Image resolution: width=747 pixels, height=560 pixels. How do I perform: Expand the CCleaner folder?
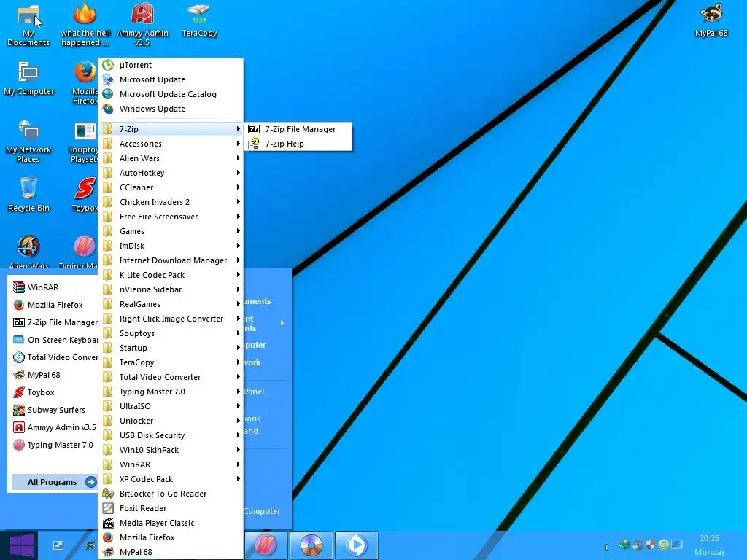coord(171,187)
